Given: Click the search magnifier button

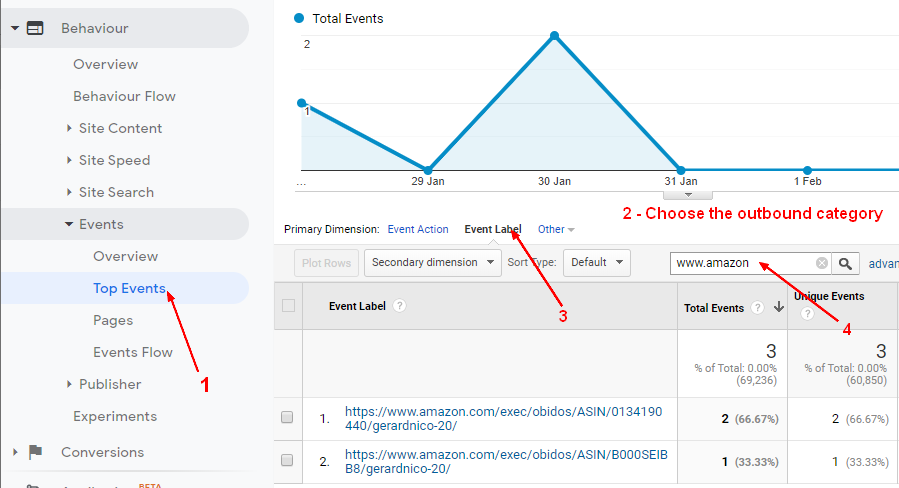Looking at the screenshot, I should point(846,263).
